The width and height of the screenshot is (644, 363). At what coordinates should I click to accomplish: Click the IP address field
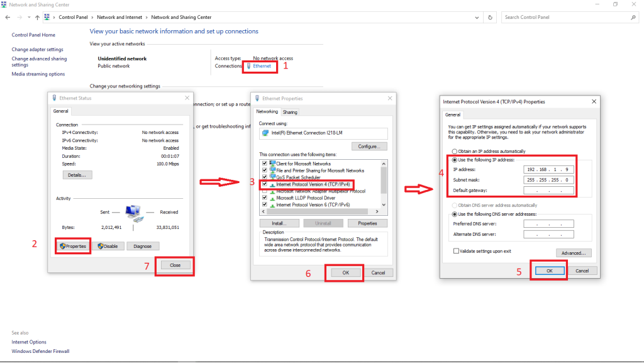(x=548, y=169)
